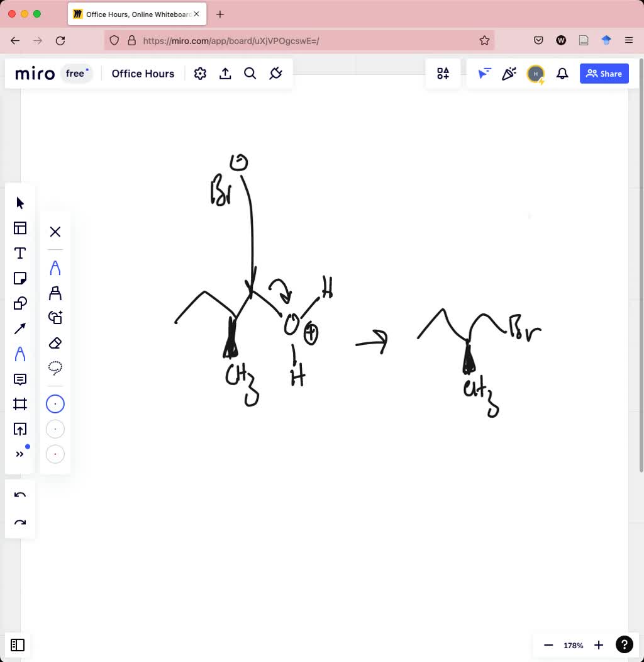Enable the Lasso select in the pen panel
Viewport: 644px width, 662px height.
coord(55,367)
